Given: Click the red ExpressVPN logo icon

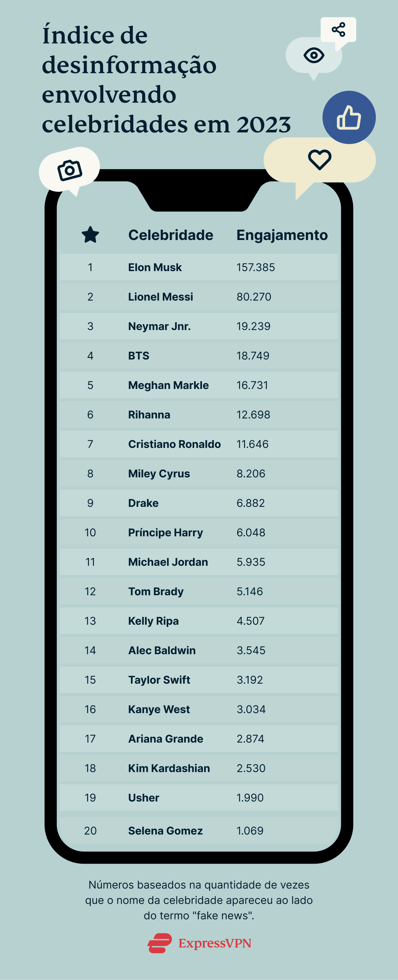Looking at the screenshot, I should (160, 943).
